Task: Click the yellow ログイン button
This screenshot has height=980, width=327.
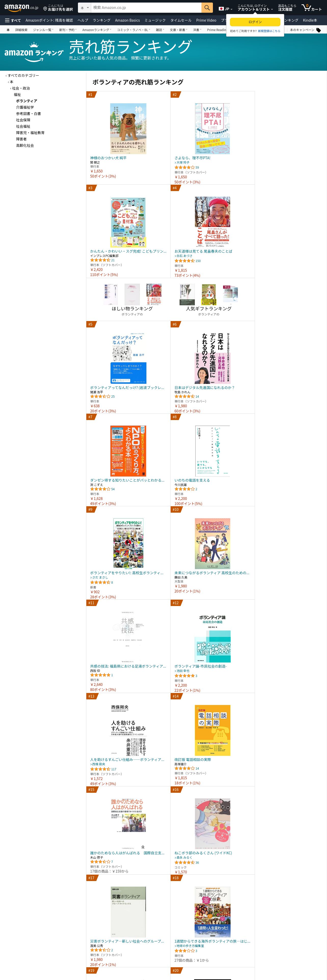Action: click(x=255, y=22)
